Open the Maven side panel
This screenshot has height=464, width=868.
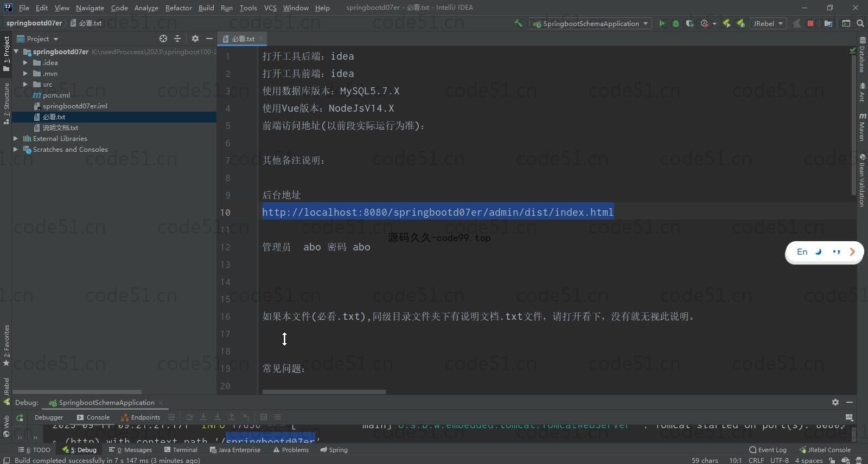pos(862,127)
